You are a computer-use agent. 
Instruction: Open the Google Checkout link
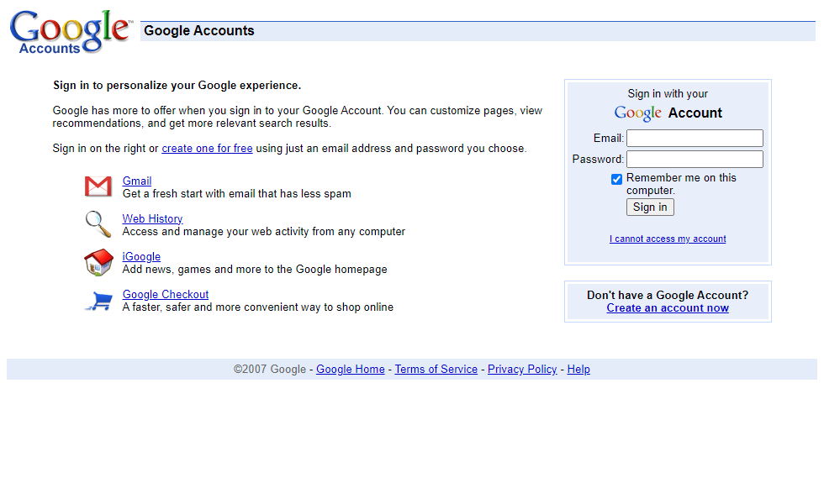166,295
